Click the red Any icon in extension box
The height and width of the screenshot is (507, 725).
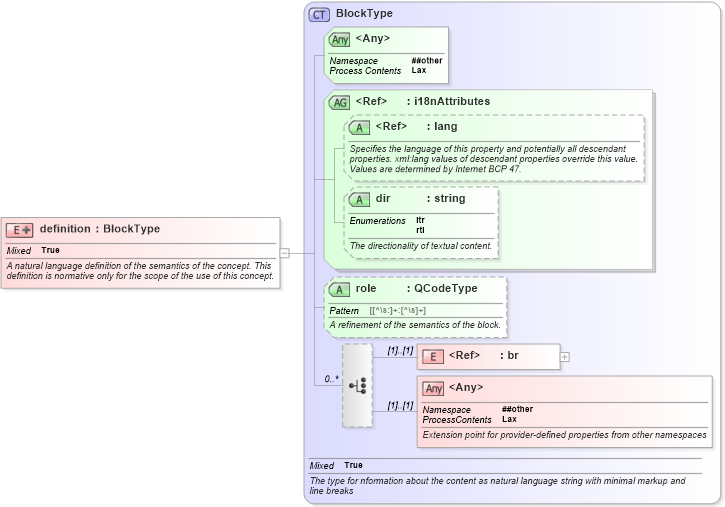click(x=433, y=389)
